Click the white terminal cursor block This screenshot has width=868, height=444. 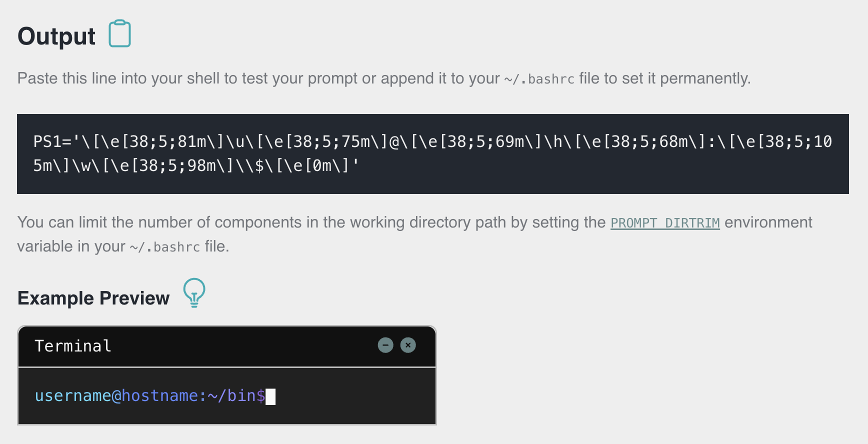[270, 397]
